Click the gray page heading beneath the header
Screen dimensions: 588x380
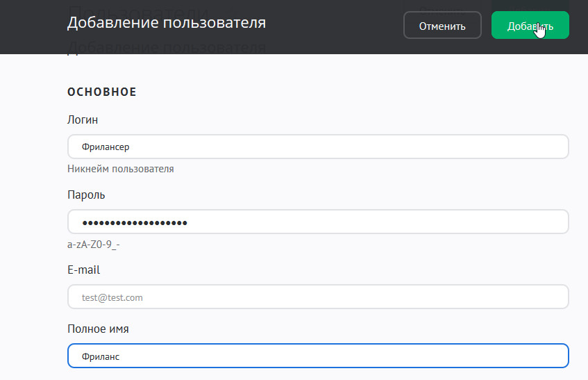point(166,48)
